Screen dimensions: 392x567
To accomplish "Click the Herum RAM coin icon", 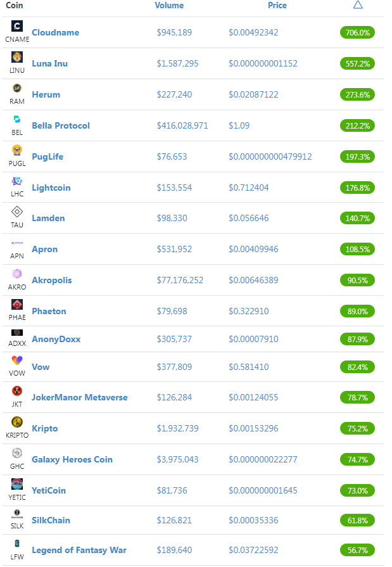I will click(17, 88).
